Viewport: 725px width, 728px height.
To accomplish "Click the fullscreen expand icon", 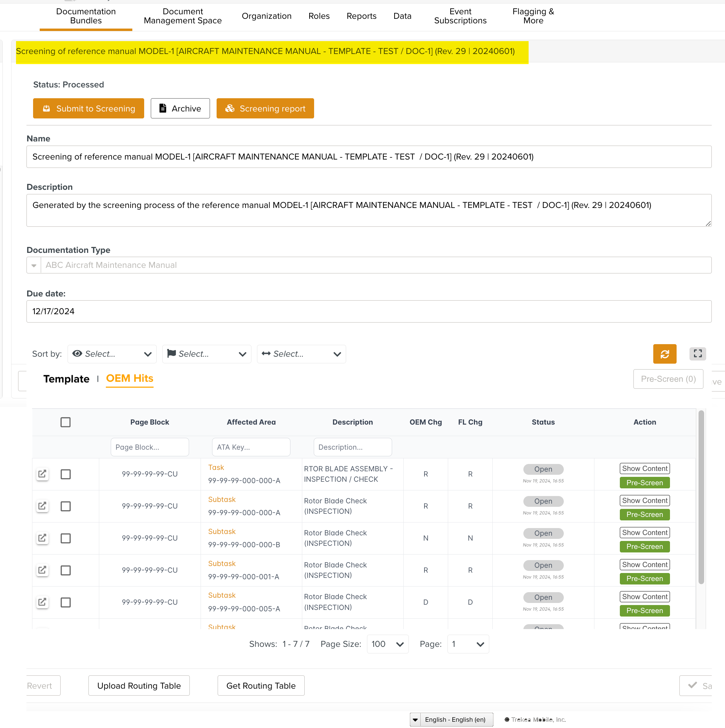I will pos(697,354).
